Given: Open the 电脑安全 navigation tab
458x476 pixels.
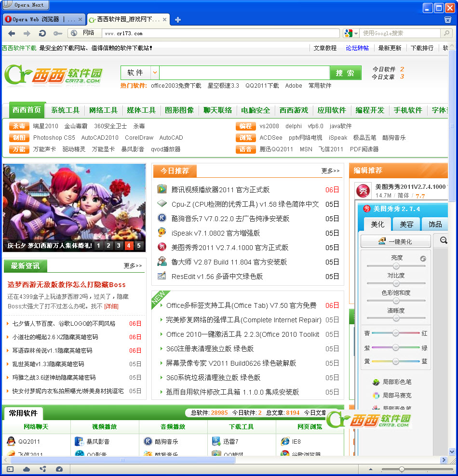Looking at the screenshot, I should pos(256,110).
